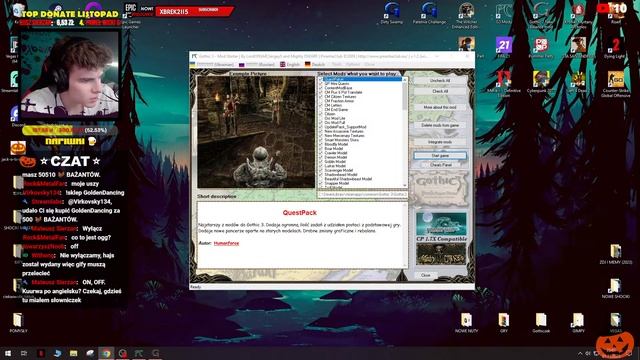
Task: Toggle the SP Mini Quests checkbox
Action: (321, 84)
